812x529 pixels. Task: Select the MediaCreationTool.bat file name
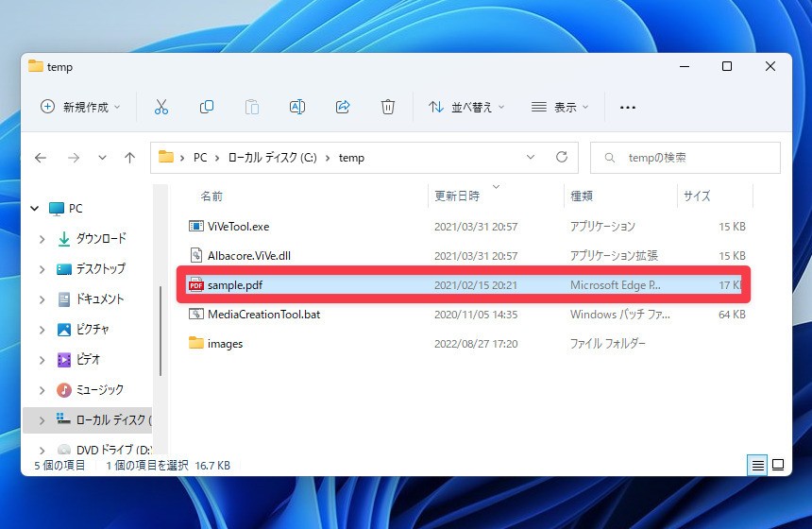coord(263,314)
